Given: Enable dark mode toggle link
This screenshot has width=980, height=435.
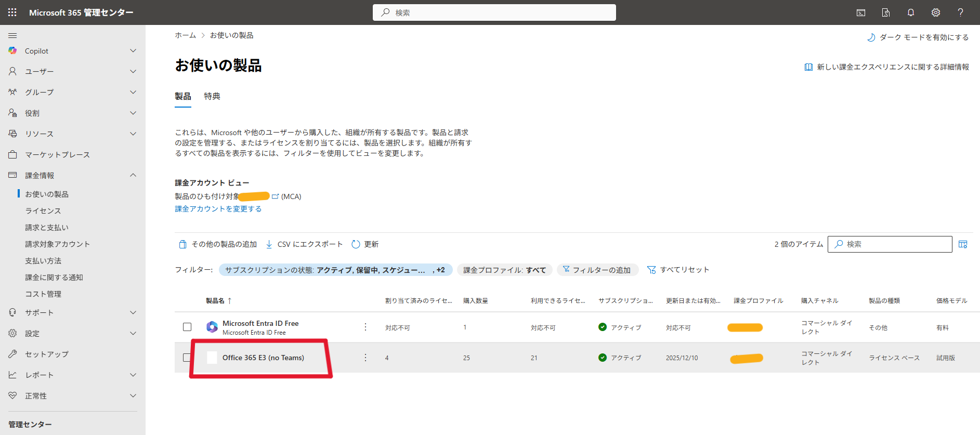Looking at the screenshot, I should [918, 37].
